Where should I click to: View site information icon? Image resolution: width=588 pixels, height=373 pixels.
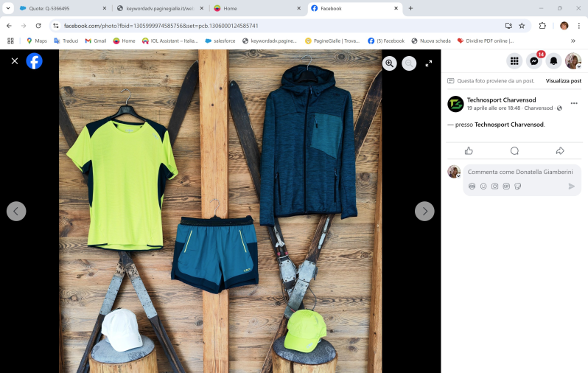tap(56, 26)
